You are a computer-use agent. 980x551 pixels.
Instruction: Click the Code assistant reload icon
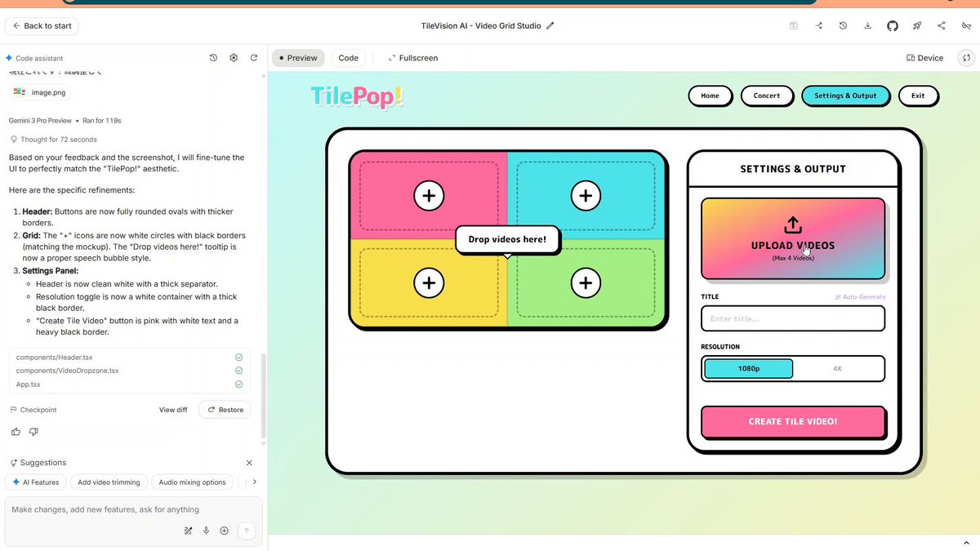254,58
